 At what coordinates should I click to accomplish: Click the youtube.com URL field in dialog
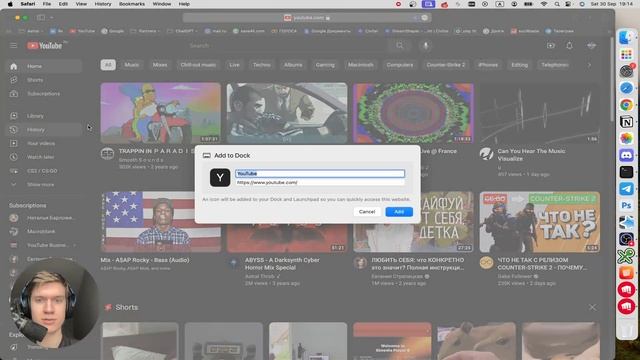click(320, 182)
